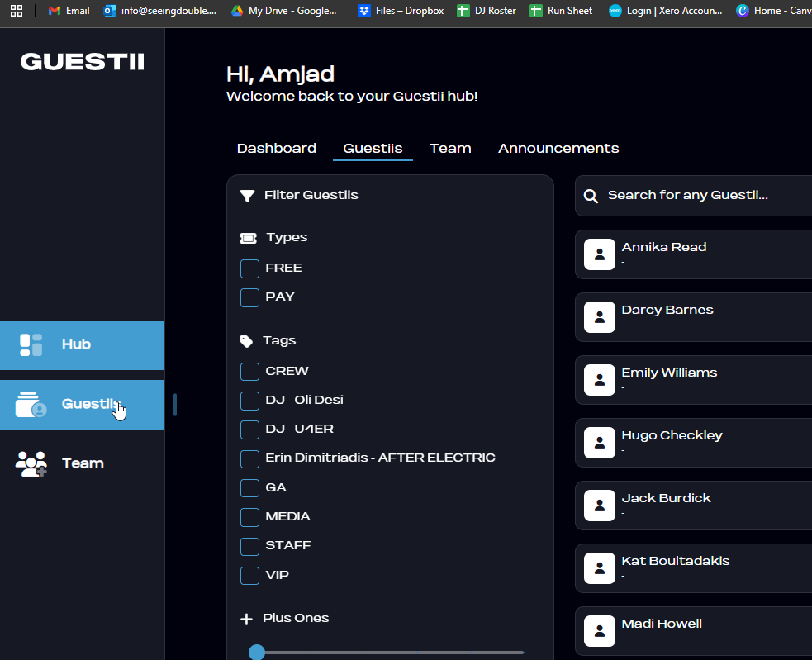Switch to the Team tab

(x=450, y=148)
